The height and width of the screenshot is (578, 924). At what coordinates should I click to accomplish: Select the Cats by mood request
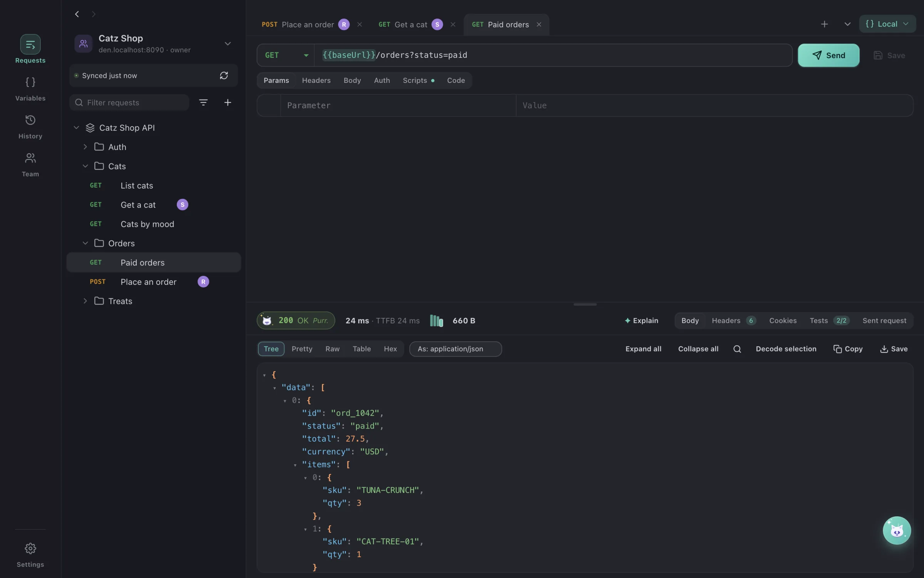click(x=154, y=224)
